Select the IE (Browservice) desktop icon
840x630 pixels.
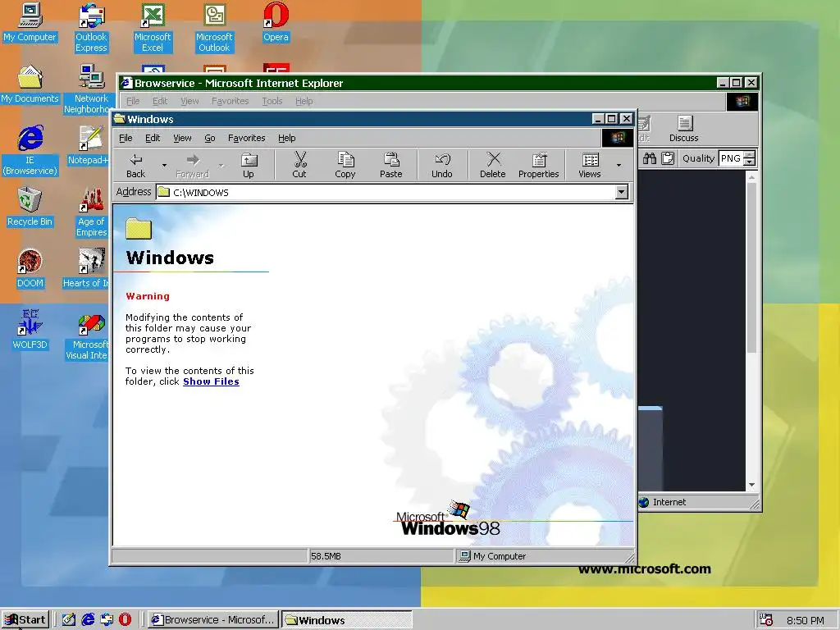30,151
